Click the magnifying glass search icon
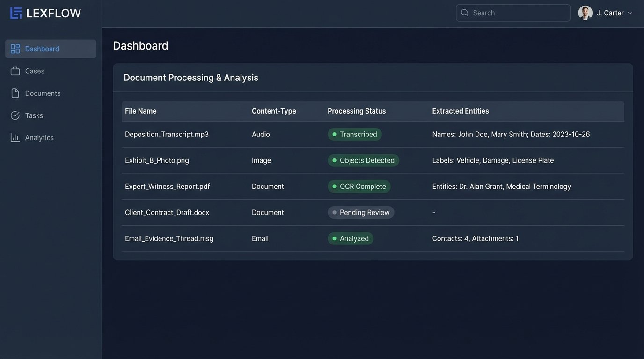Image resolution: width=644 pixels, height=359 pixels. point(465,13)
